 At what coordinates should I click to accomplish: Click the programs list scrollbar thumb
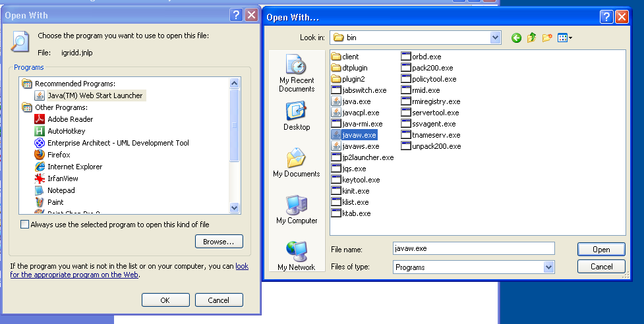click(235, 126)
